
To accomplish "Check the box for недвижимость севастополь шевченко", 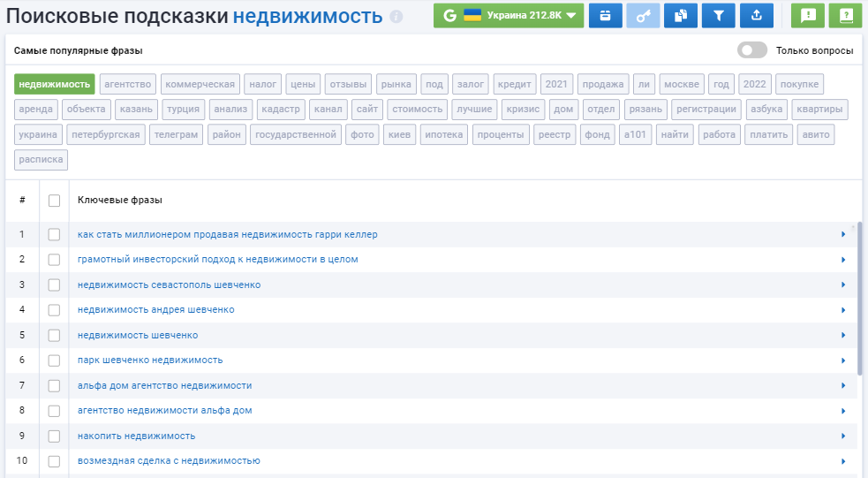I will pos(54,285).
